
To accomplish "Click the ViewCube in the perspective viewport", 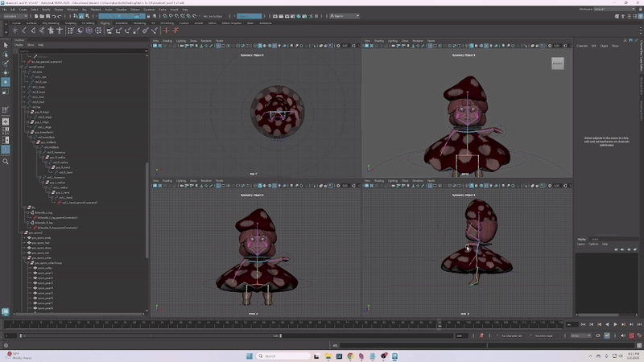I will click(x=557, y=63).
